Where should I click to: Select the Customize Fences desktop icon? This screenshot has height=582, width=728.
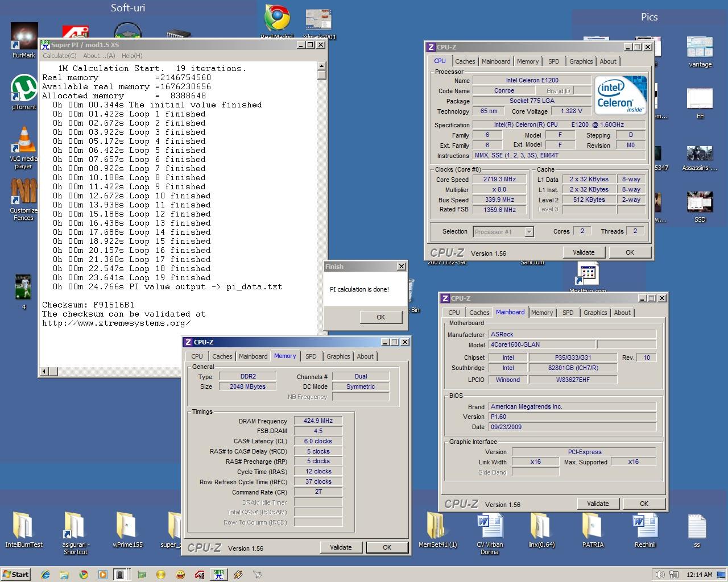coord(23,199)
